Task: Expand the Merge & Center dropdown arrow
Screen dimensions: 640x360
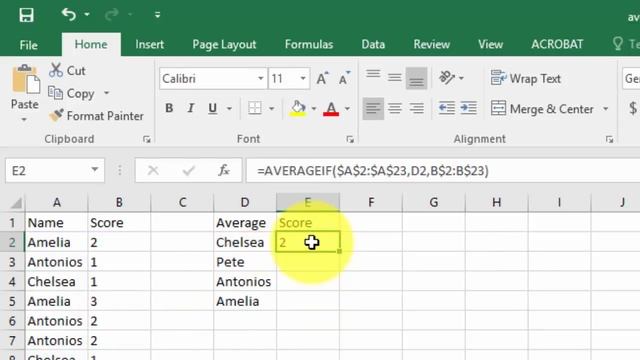Action: [606, 109]
